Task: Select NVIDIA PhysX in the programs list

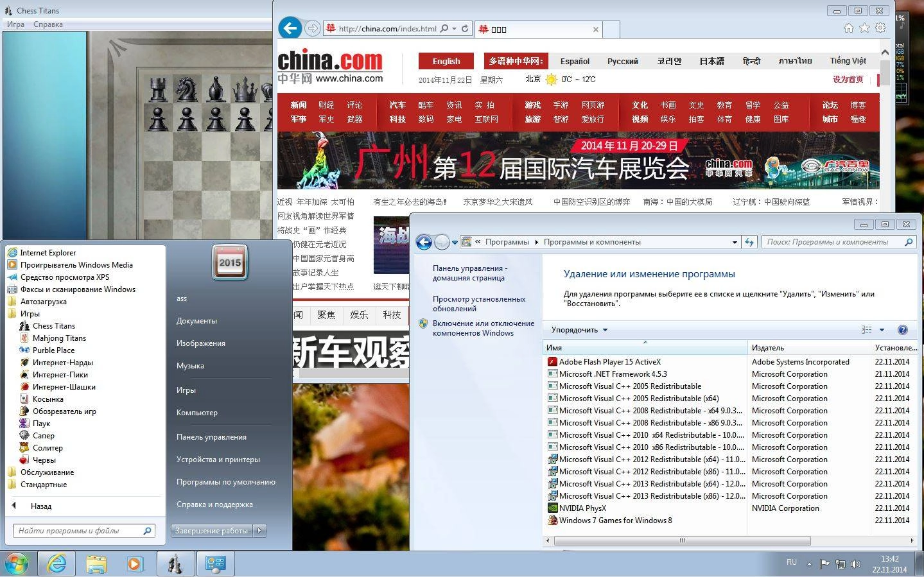Action: tap(582, 508)
